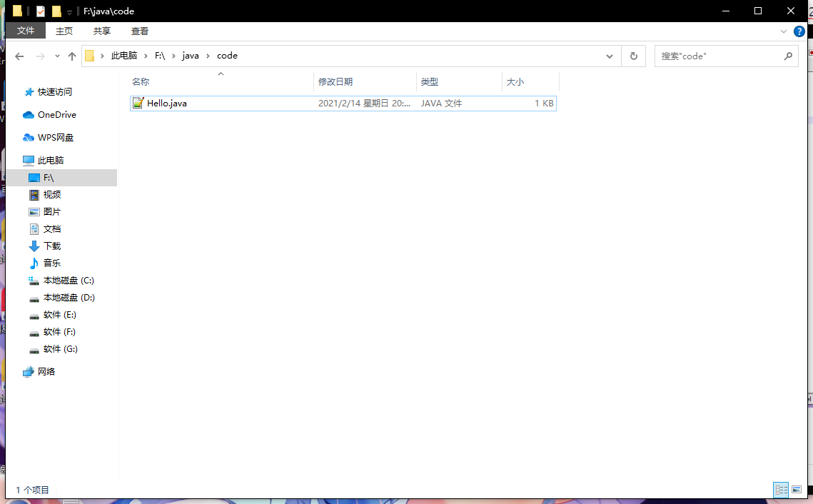Select OneDrive in the navigation pane
This screenshot has height=504, width=813.
click(x=57, y=115)
